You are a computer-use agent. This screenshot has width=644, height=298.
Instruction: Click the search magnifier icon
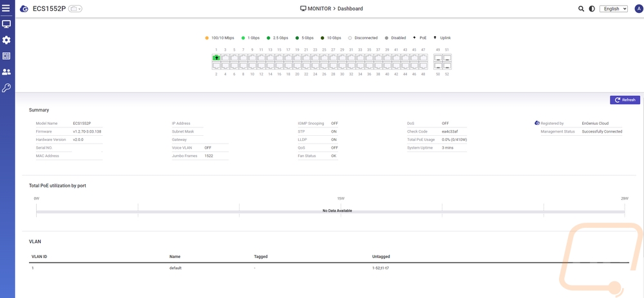click(582, 9)
